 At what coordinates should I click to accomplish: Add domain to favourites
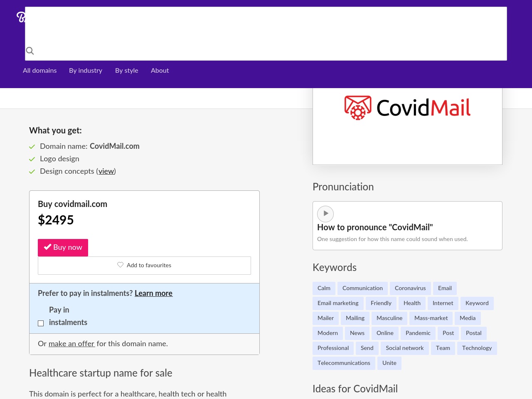pos(144,265)
